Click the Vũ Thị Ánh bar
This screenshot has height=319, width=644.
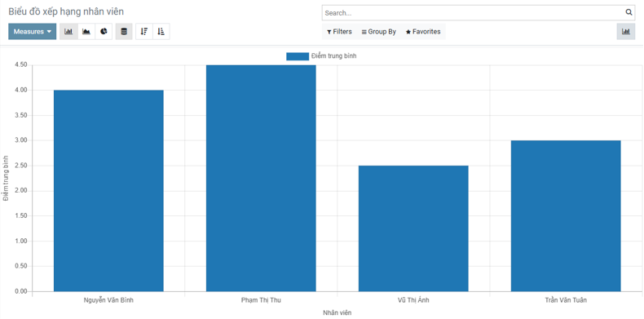coord(413,228)
